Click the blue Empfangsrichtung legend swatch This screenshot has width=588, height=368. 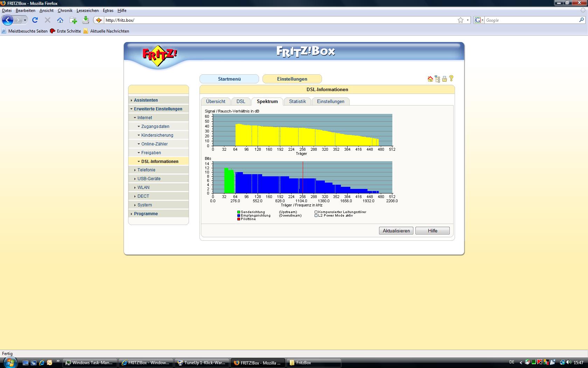239,216
